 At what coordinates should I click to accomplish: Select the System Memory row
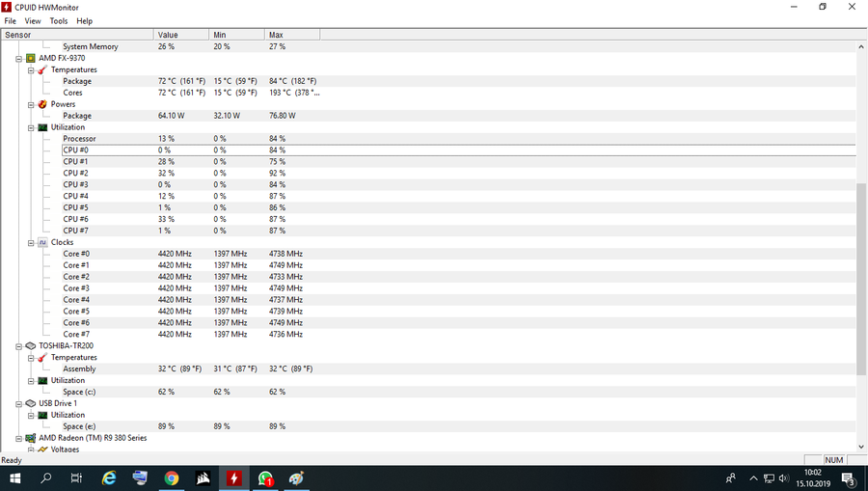(459, 46)
